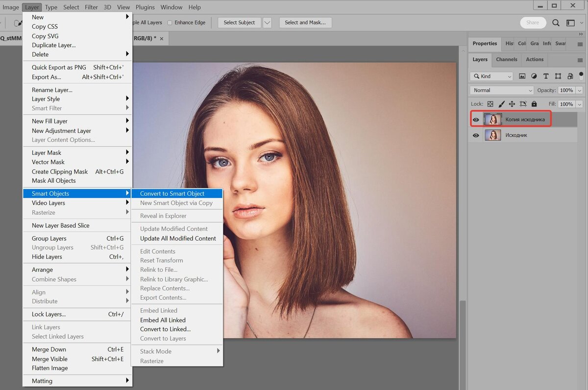
Task: Click the lock all padlock icon
Action: click(x=534, y=104)
